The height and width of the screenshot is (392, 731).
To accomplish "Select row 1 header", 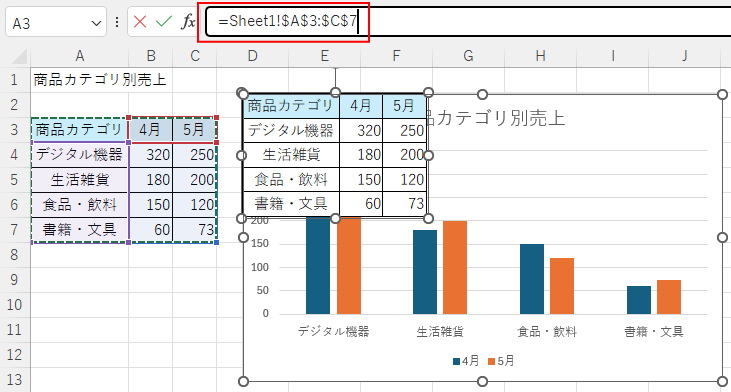I will coord(14,80).
